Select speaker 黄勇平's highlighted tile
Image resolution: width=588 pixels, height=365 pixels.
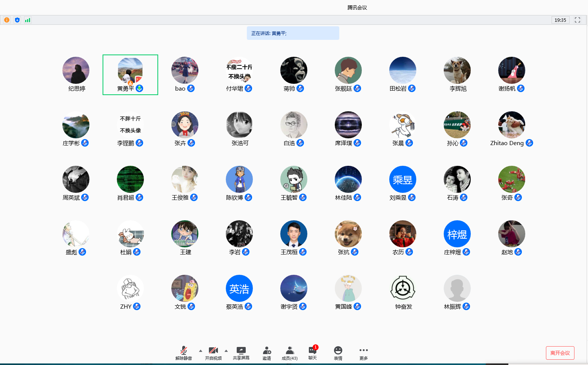(130, 74)
